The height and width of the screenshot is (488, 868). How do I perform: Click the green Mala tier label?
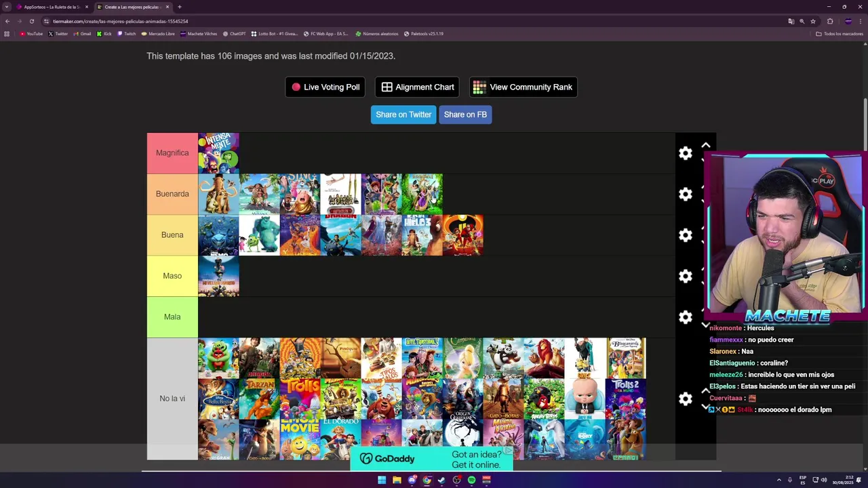tap(172, 317)
